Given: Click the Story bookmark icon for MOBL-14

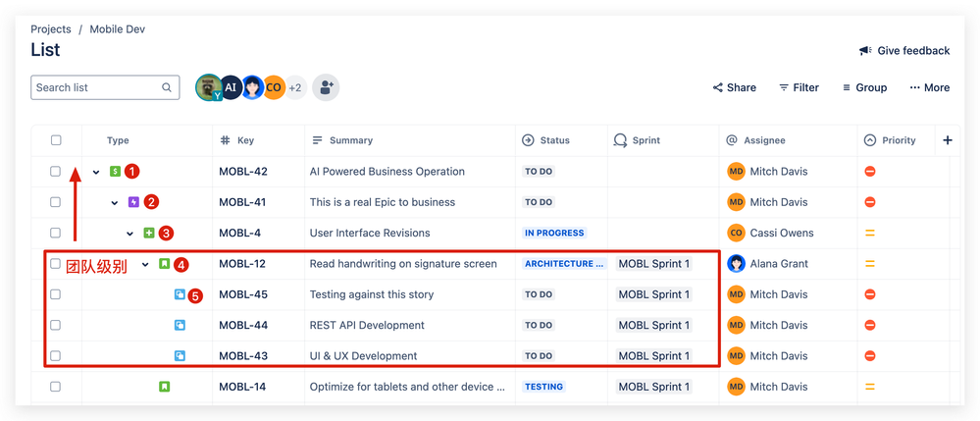Looking at the screenshot, I should point(164,387).
